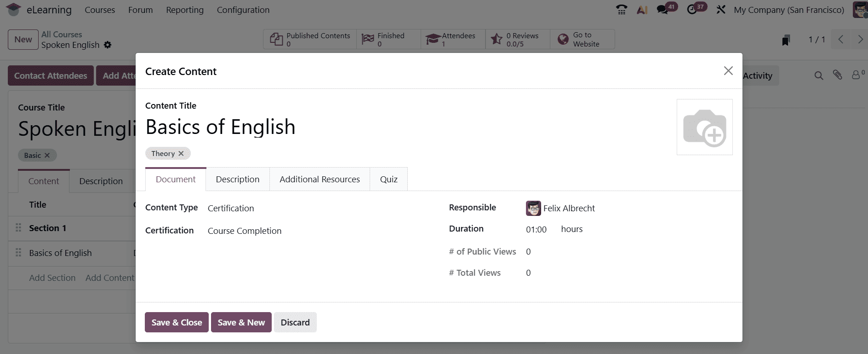Open the Configuration menu

tap(243, 10)
